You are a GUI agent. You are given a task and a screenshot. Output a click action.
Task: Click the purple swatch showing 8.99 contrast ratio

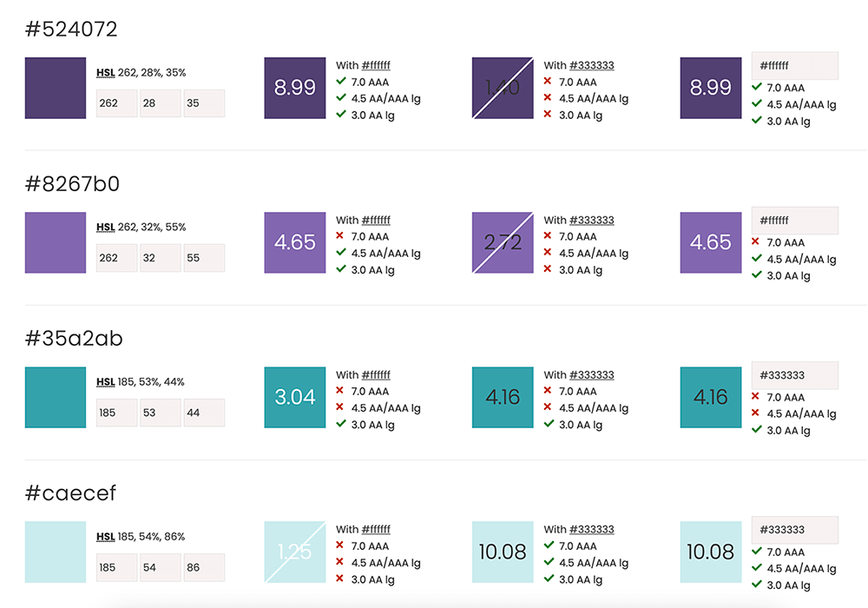click(x=295, y=88)
